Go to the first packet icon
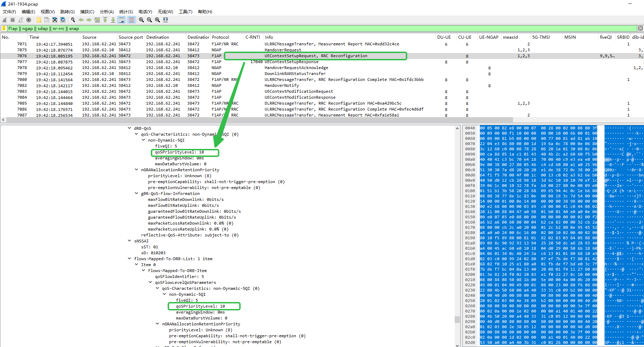This screenshot has height=347, width=644. pos(105,20)
